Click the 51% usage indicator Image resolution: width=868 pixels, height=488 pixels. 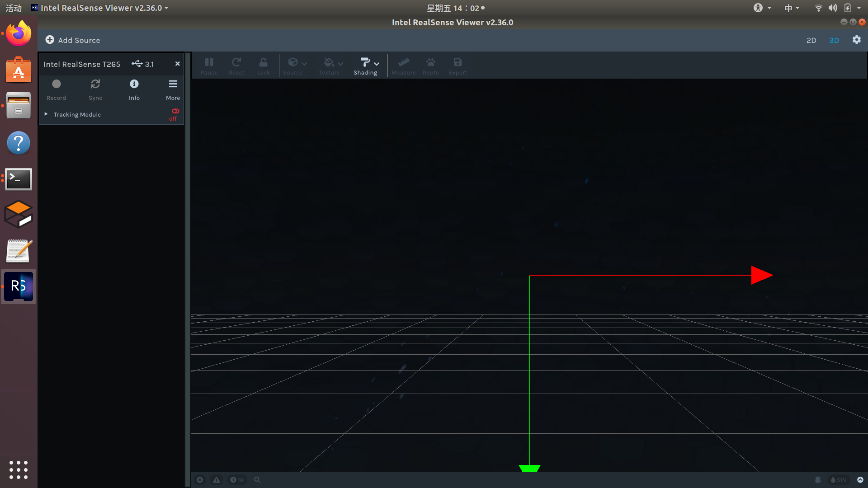(839, 480)
